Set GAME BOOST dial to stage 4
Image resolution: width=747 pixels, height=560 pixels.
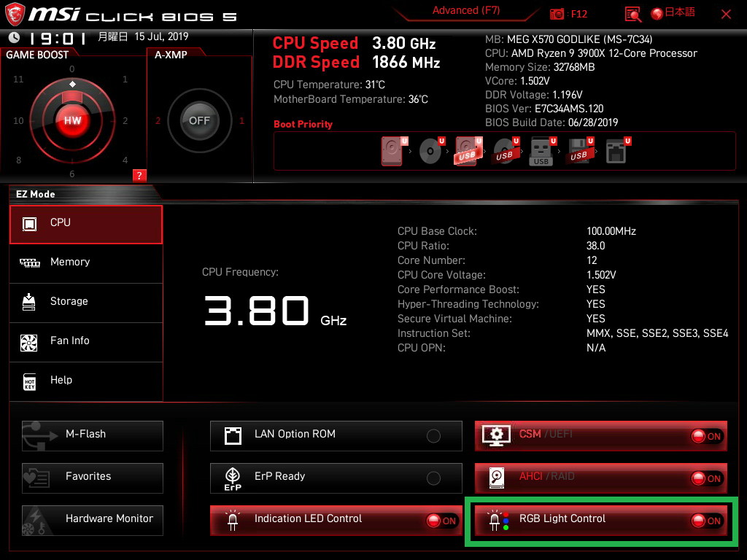(x=125, y=160)
